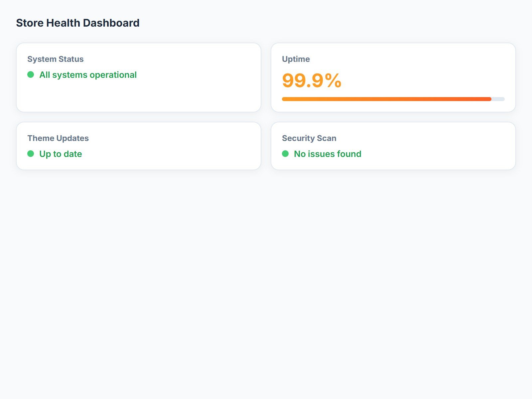Open the Security Scan card
The image size is (532, 399).
coord(393,146)
